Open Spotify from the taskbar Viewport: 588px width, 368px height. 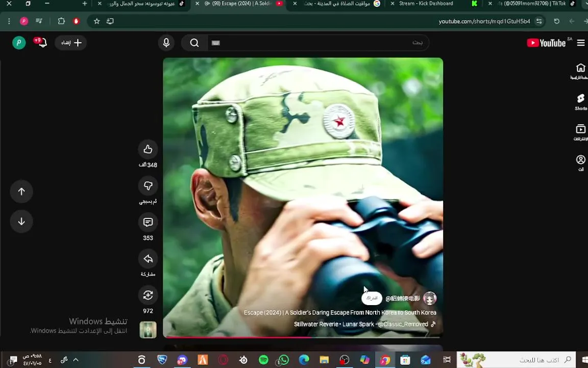point(263,360)
